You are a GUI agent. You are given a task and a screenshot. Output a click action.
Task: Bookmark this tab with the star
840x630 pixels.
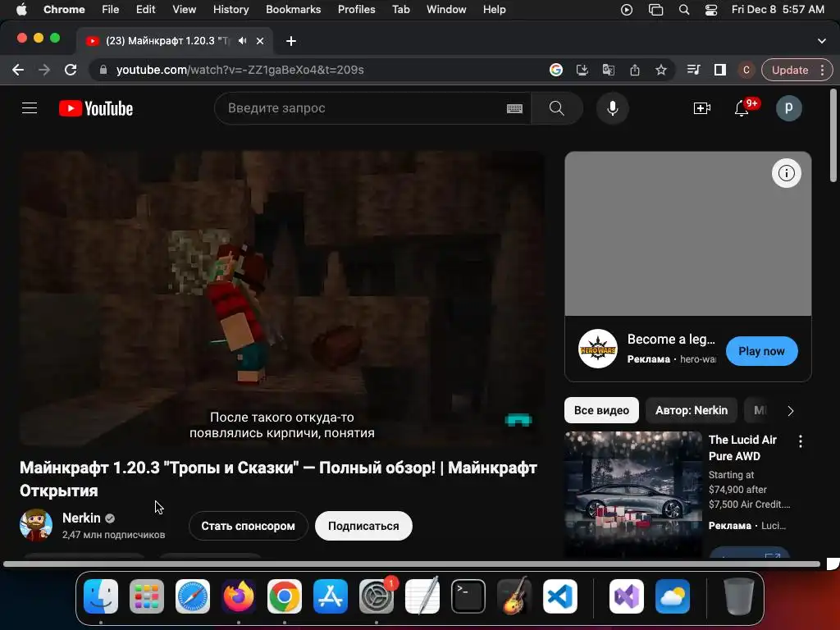pyautogui.click(x=661, y=70)
